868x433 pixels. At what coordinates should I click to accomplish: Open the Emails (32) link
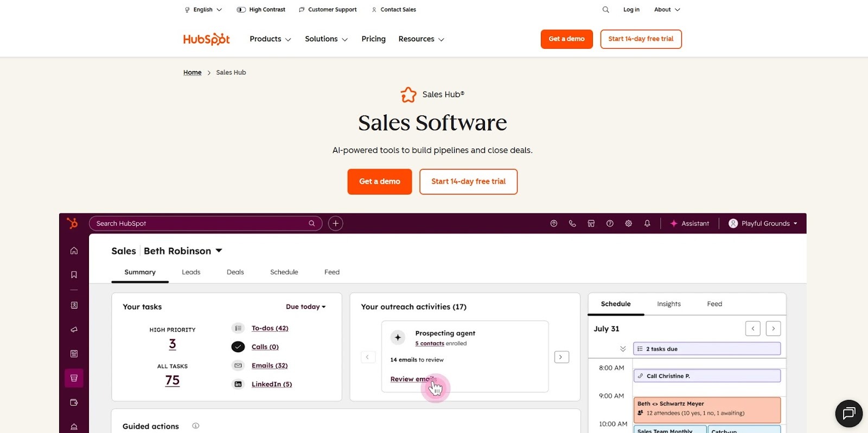tap(270, 366)
